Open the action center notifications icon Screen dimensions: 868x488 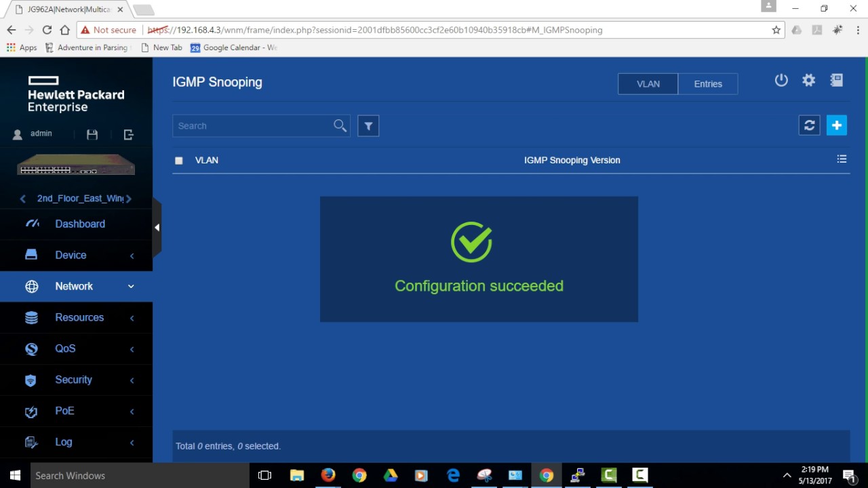point(849,475)
